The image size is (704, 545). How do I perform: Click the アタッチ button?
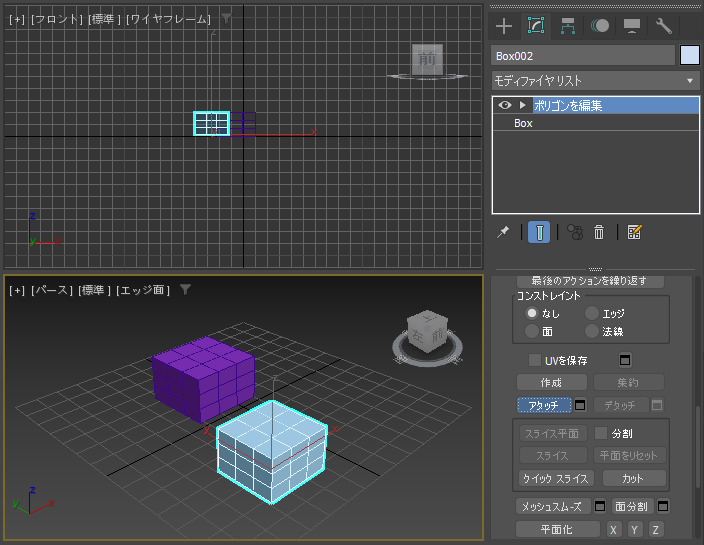click(x=544, y=405)
